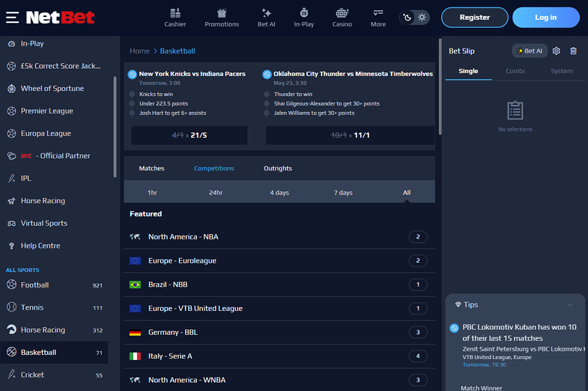Switch to the Outrights tab

click(278, 168)
